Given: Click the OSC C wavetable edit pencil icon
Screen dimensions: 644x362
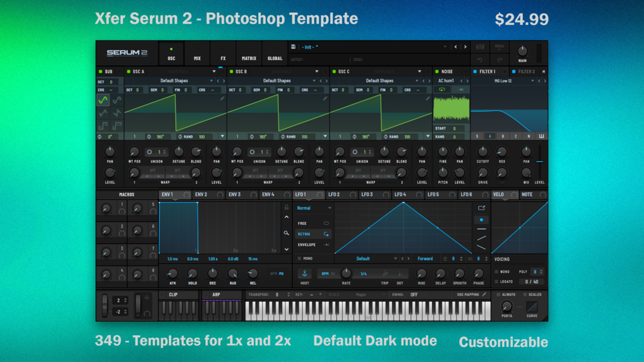Looking at the screenshot, I should [x=427, y=99].
